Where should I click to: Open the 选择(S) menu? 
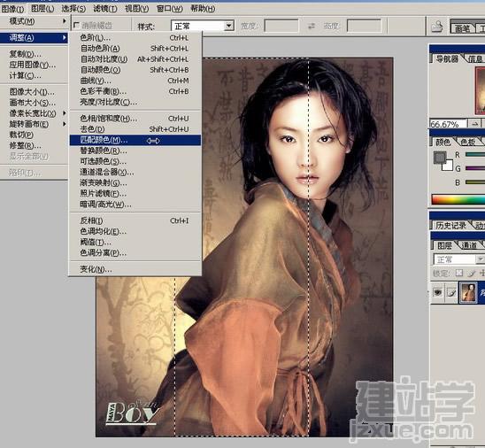[73, 9]
